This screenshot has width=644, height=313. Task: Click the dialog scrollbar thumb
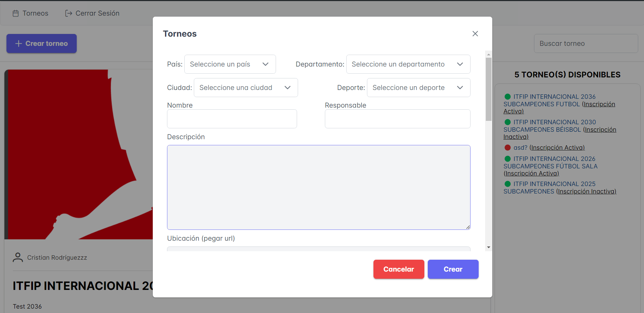pos(489,89)
